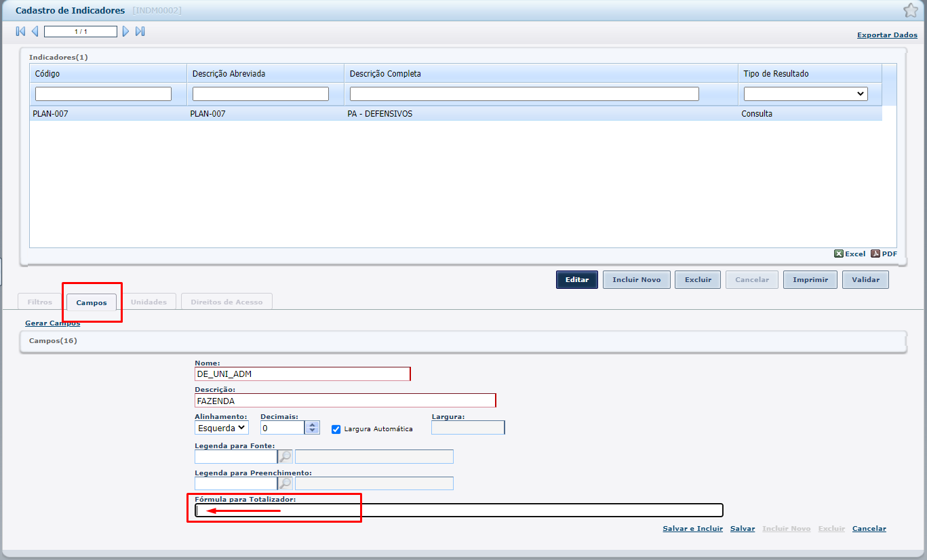Viewport: 927px width, 560px height.
Task: Mark the screen as favorite star
Action: click(911, 10)
